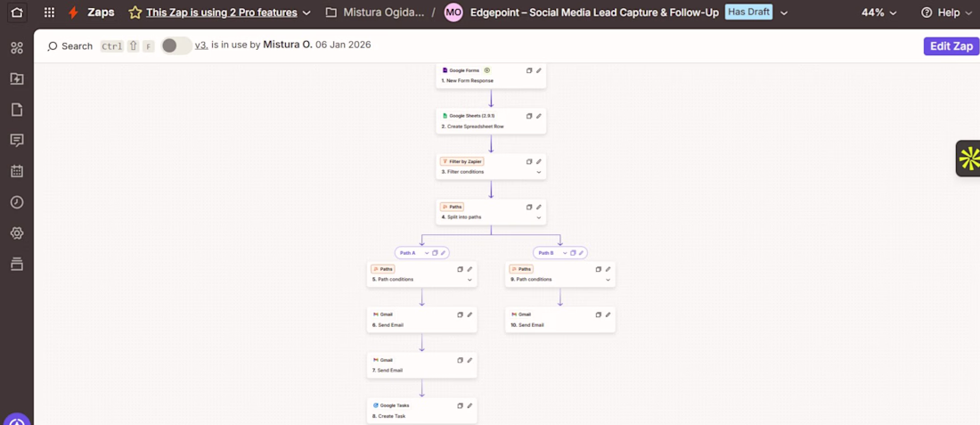Click the Search field in toolbar
This screenshot has height=425, width=980.
(70, 45)
